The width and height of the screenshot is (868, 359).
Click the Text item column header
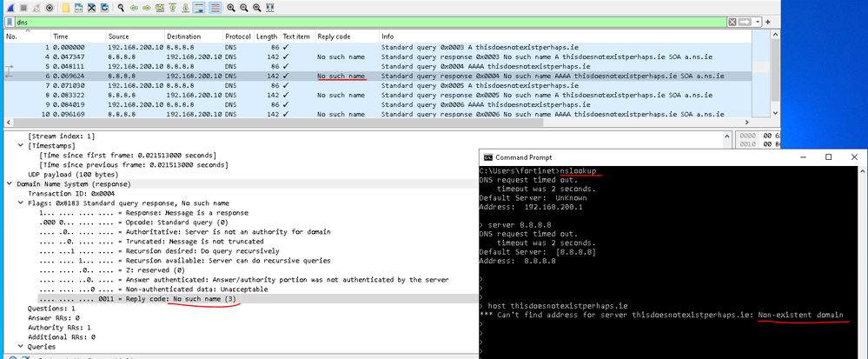[x=298, y=37]
